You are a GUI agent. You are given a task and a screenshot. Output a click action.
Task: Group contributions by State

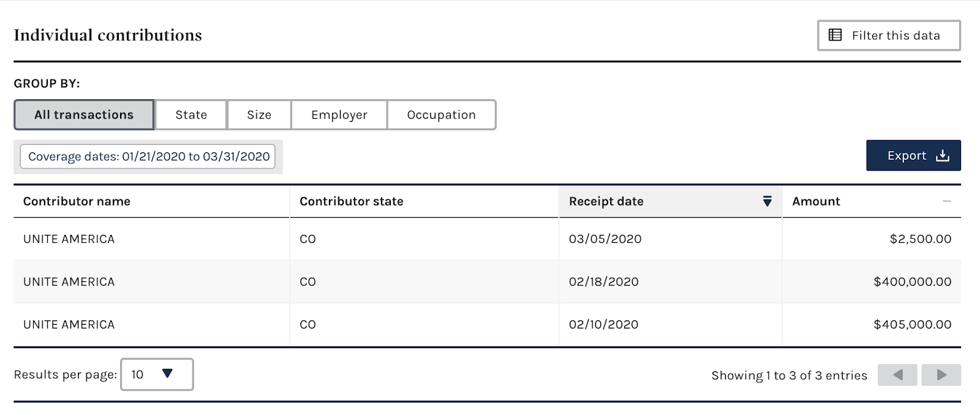191,115
